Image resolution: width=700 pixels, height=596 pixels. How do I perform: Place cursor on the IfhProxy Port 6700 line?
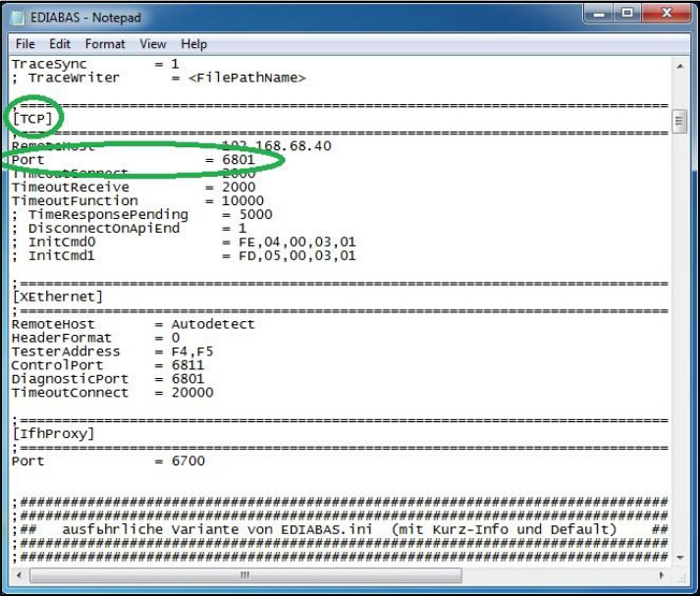[108, 461]
